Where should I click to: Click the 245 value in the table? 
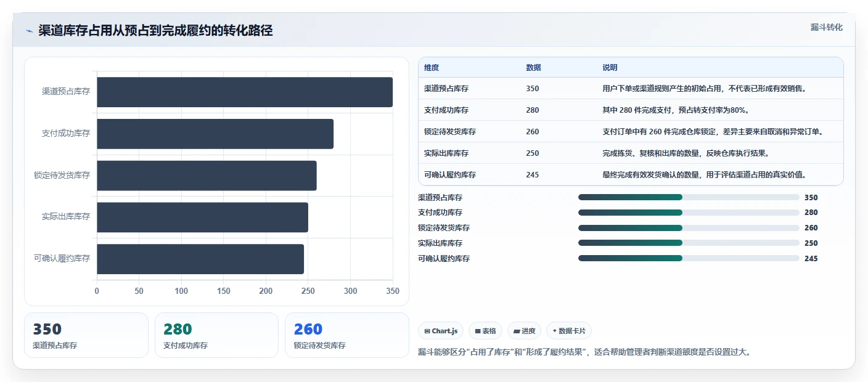click(x=533, y=175)
